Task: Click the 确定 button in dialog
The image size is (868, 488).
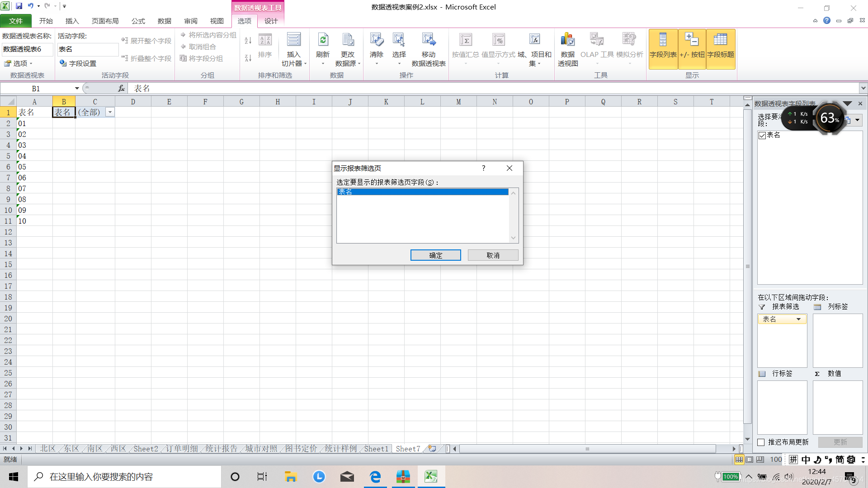Action: click(x=435, y=255)
